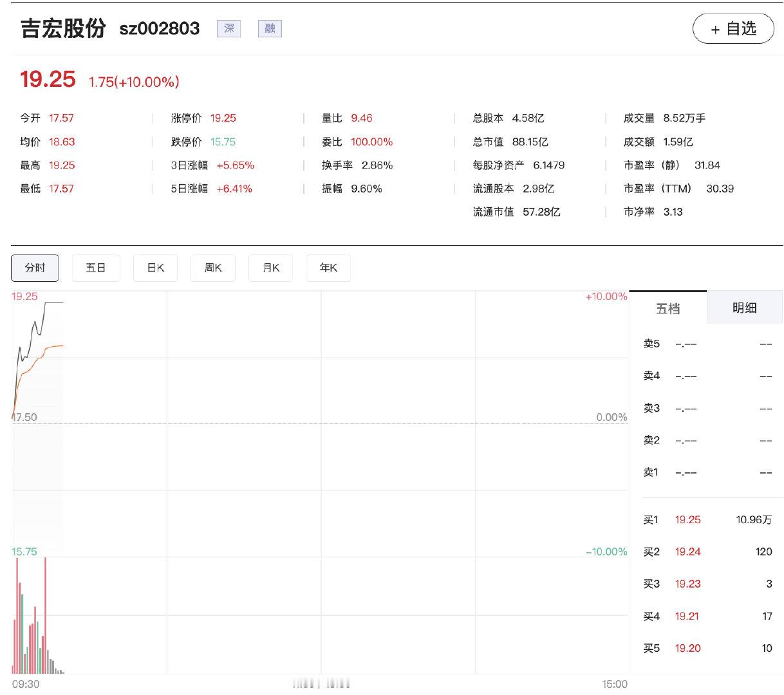Click the 融 margin trading badge

coord(270,28)
